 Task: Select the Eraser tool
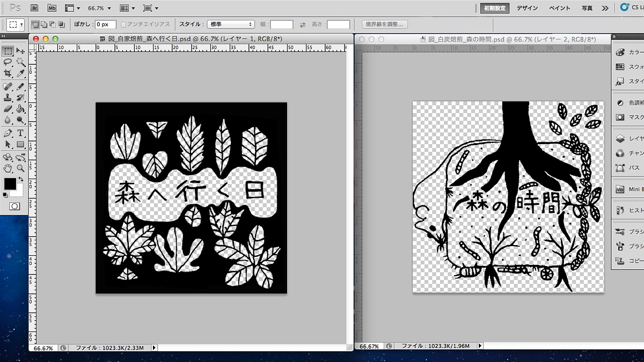coord(8,109)
